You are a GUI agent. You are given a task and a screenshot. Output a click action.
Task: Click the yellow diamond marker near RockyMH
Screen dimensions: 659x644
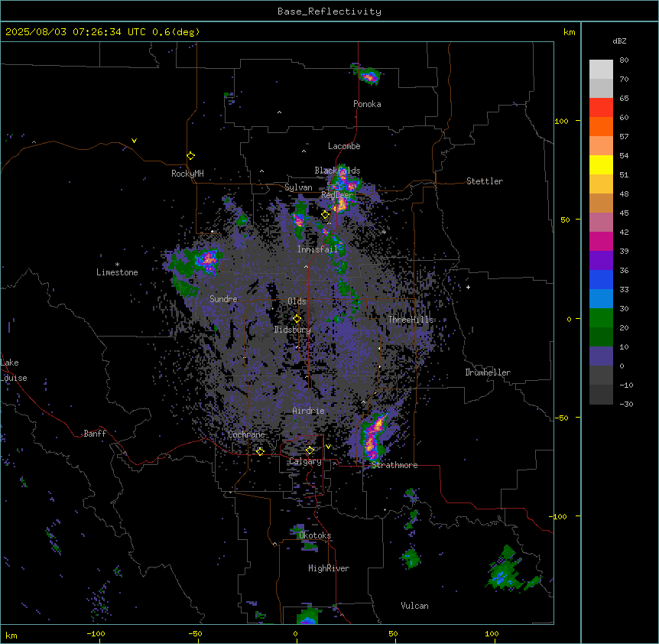(191, 156)
